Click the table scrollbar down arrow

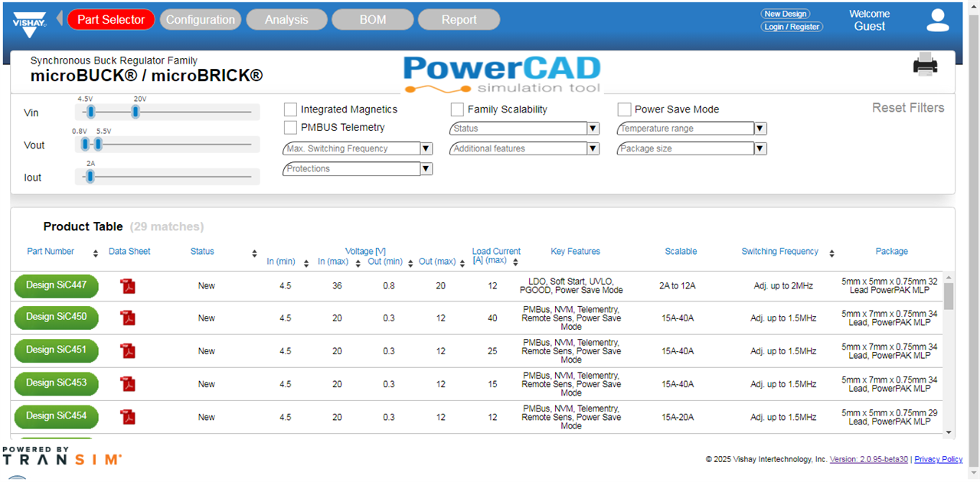pos(949,432)
